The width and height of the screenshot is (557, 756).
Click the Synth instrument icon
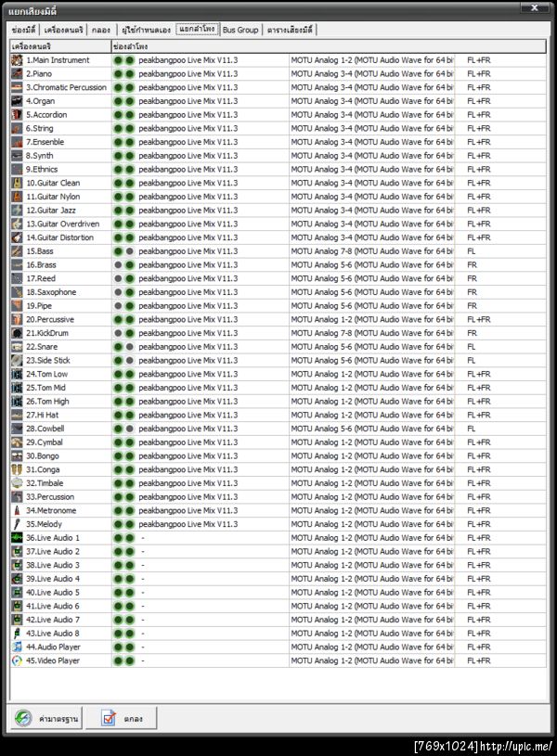pos(17,156)
